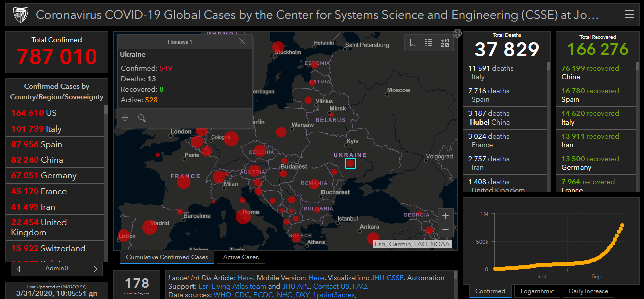The height and width of the screenshot is (299, 644).
Task: Select Switzerland in the confirmed cases list
Action: pyautogui.click(x=55, y=248)
